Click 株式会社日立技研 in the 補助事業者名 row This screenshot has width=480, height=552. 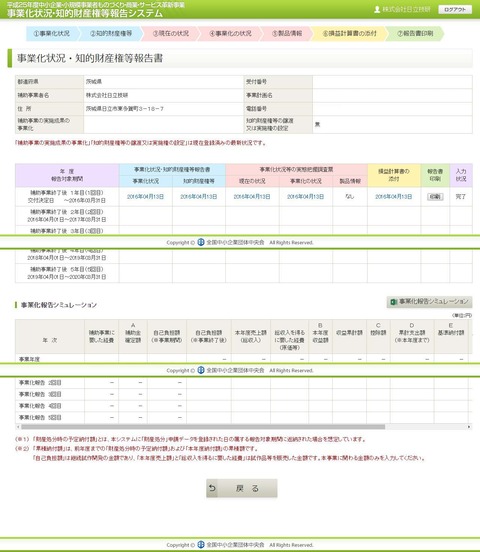pyautogui.click(x=107, y=95)
